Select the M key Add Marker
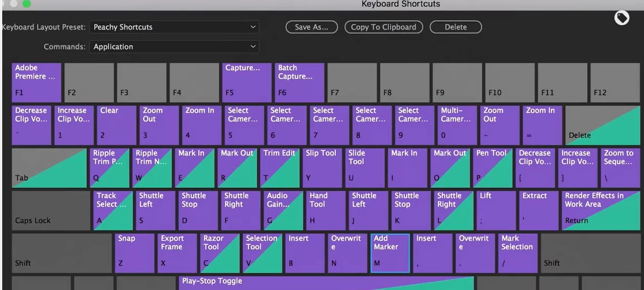Image resolution: width=644 pixels, height=290 pixels. [390, 253]
